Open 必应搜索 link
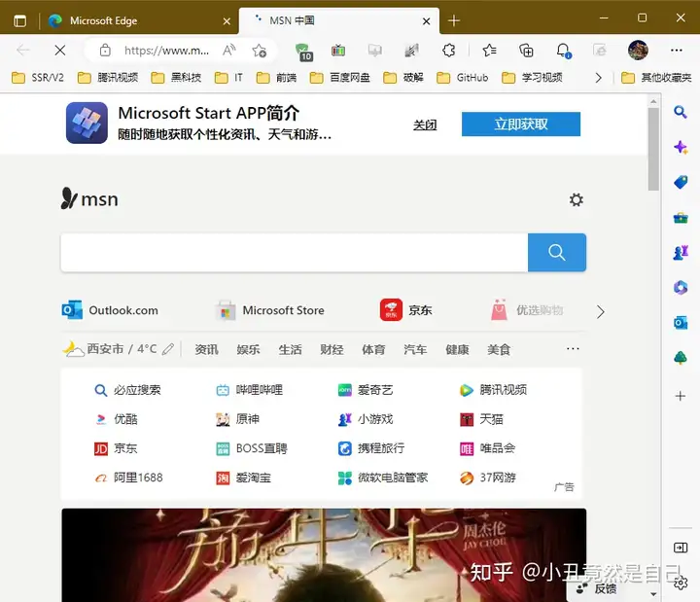700x602 pixels. (127, 390)
